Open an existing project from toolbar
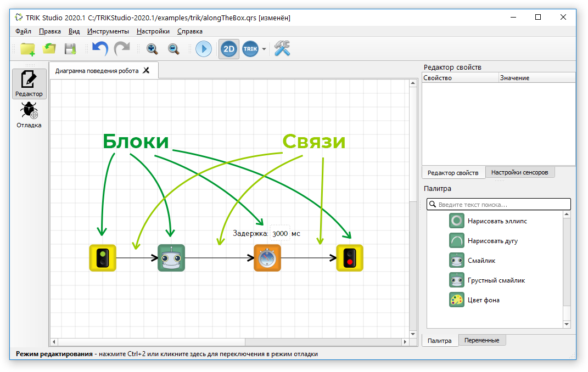The height and width of the screenshot is (372, 588). coord(49,49)
